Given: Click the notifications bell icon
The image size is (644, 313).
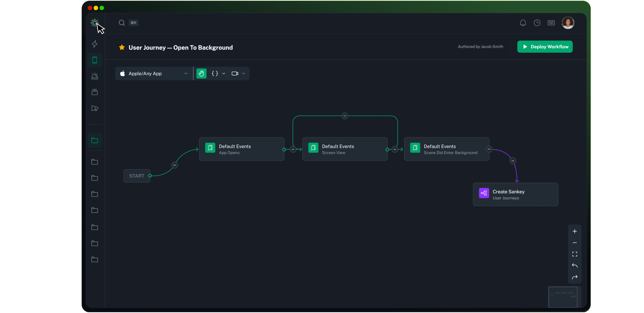Looking at the screenshot, I should pyautogui.click(x=523, y=23).
